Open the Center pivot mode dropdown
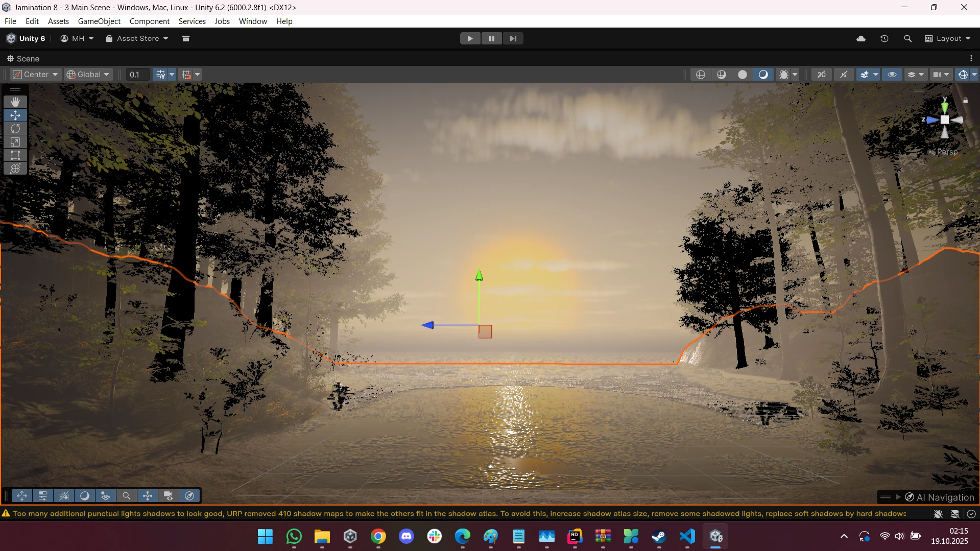 (36, 75)
